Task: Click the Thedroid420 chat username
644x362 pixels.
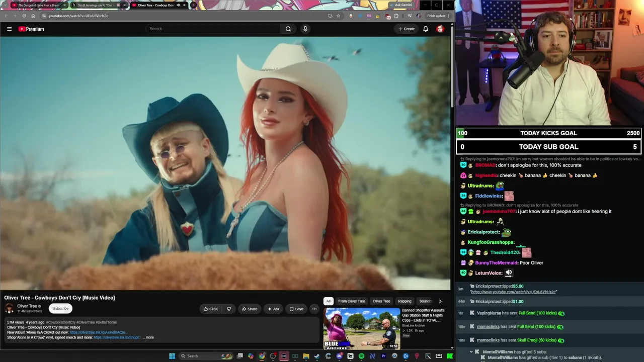Action: pyautogui.click(x=505, y=252)
